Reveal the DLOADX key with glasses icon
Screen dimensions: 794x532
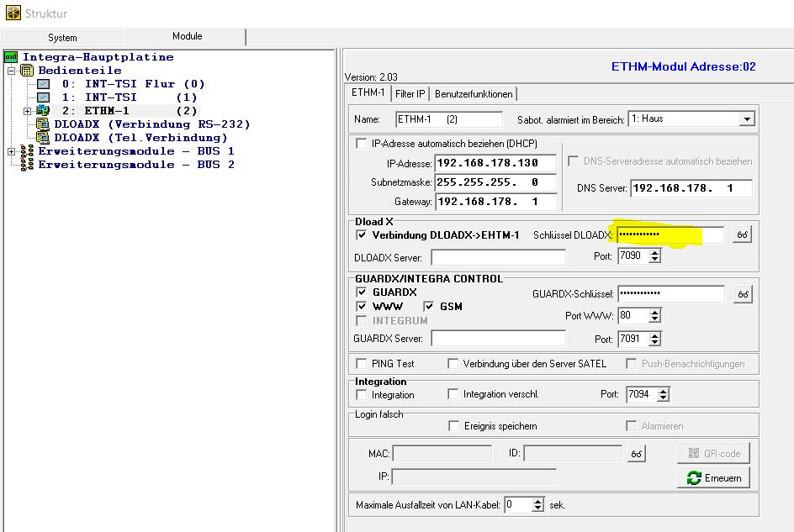(742, 235)
